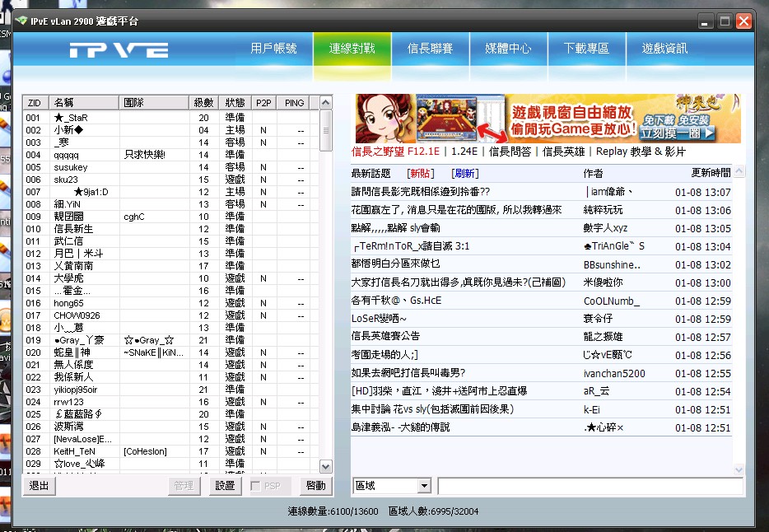Screen dimensions: 769x532
Task: Click the IPVE logo in header
Action: point(118,50)
